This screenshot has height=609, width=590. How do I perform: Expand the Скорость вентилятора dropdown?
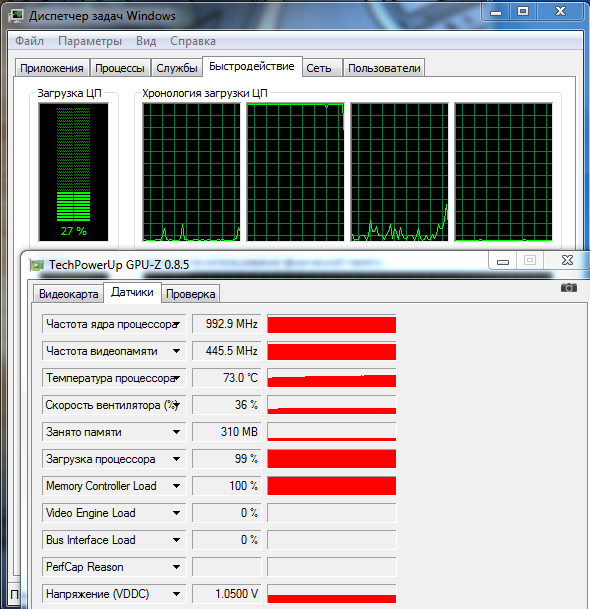[x=176, y=405]
